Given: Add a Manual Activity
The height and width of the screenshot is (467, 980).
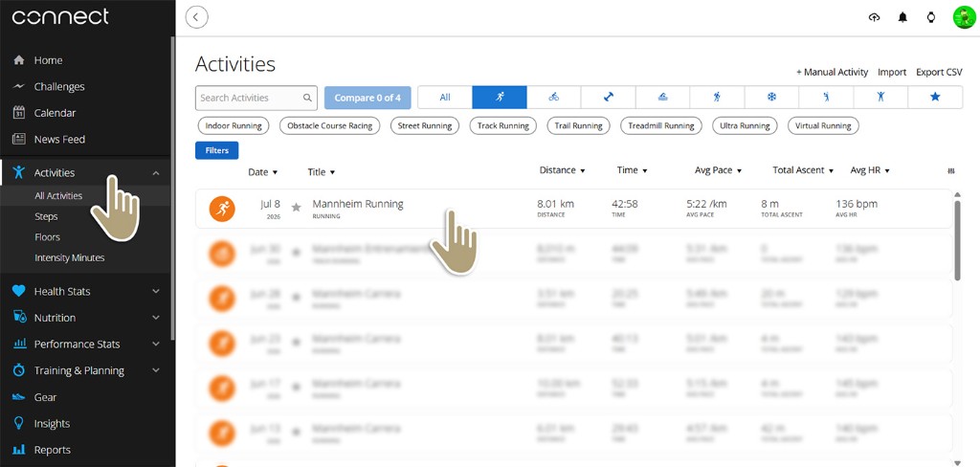Looking at the screenshot, I should 832,72.
